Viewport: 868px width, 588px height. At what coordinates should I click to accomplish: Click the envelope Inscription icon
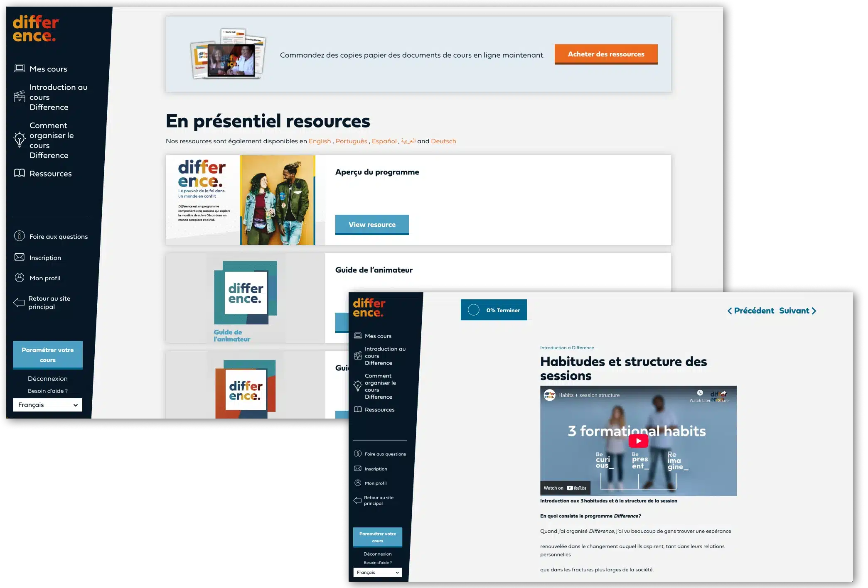pyautogui.click(x=20, y=257)
